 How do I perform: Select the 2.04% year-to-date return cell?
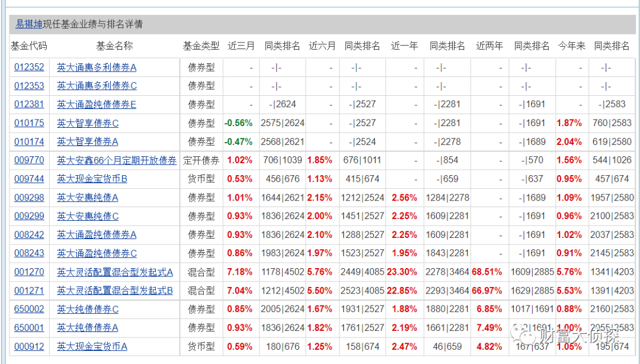coord(569,142)
